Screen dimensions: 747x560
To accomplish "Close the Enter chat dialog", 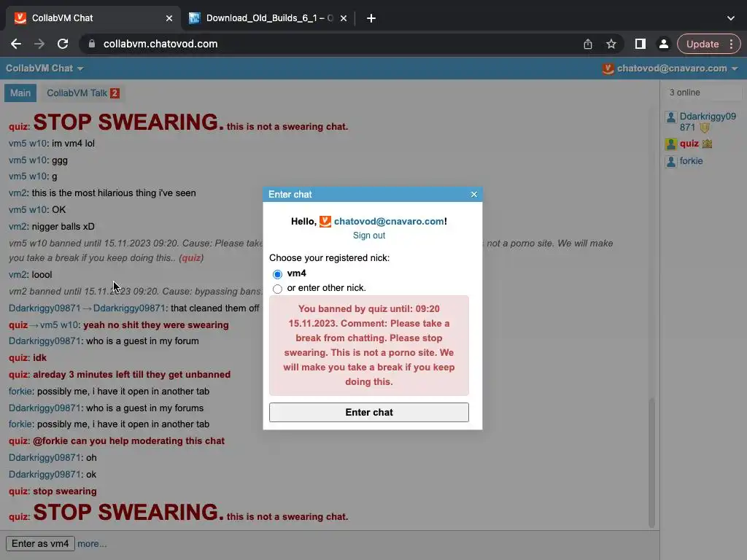I will pos(473,194).
